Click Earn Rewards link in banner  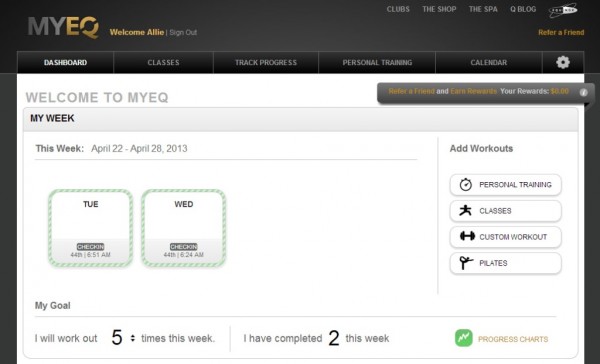[x=473, y=91]
